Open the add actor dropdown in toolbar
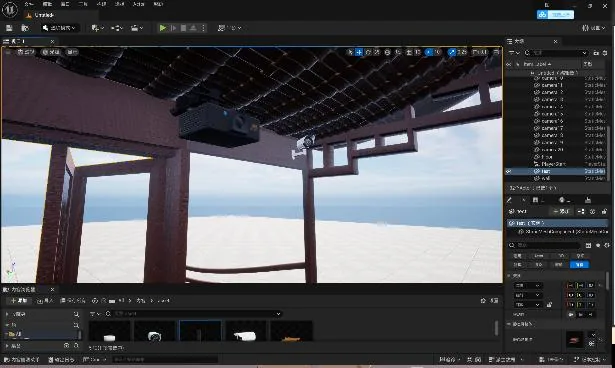615x368 pixels. pos(97,28)
